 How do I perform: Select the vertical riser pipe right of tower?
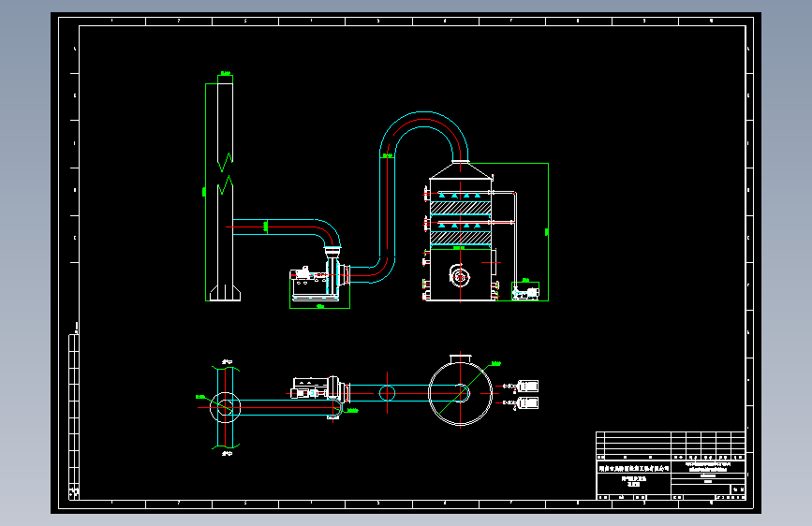click(x=515, y=241)
